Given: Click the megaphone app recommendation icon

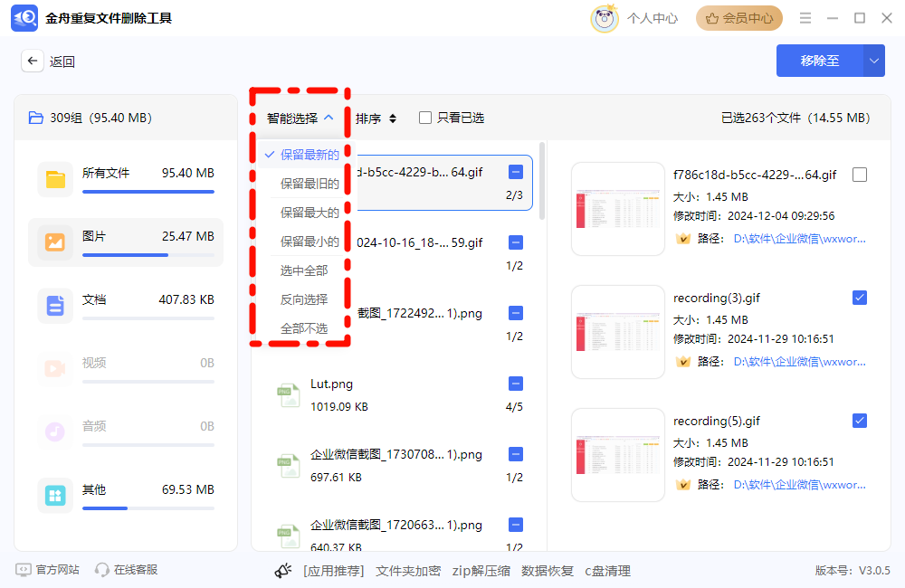Looking at the screenshot, I should tap(282, 572).
